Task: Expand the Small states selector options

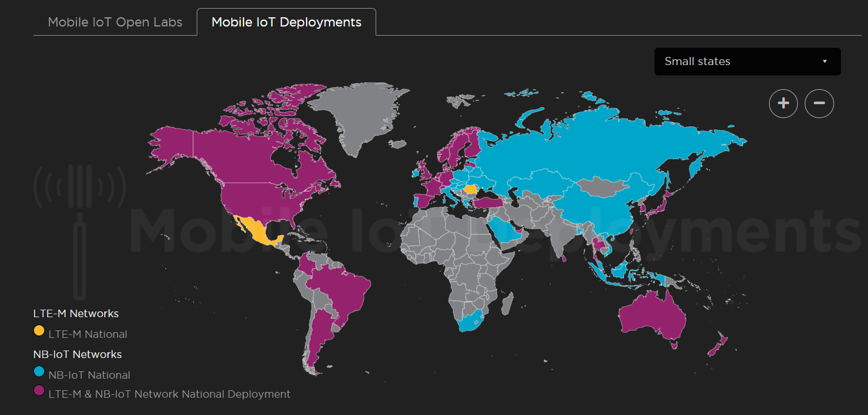Action: click(747, 61)
